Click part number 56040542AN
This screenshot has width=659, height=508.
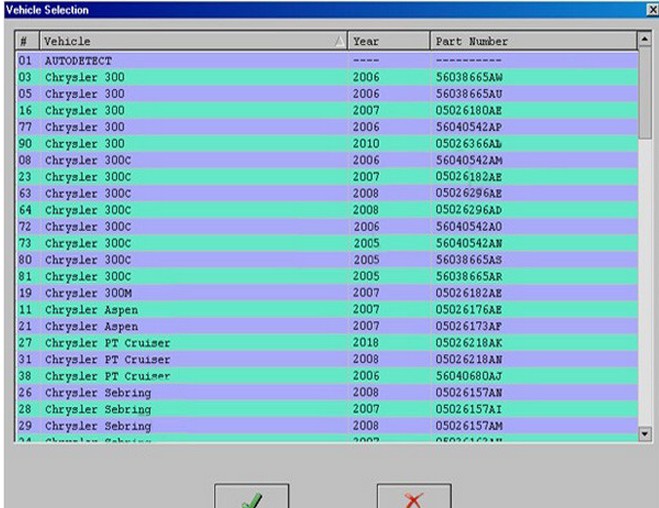click(x=469, y=243)
